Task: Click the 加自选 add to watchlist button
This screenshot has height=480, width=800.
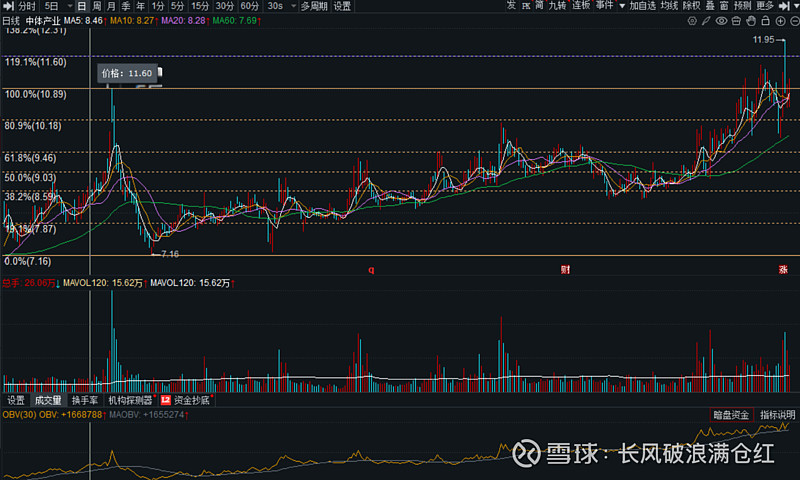Action: click(x=643, y=6)
